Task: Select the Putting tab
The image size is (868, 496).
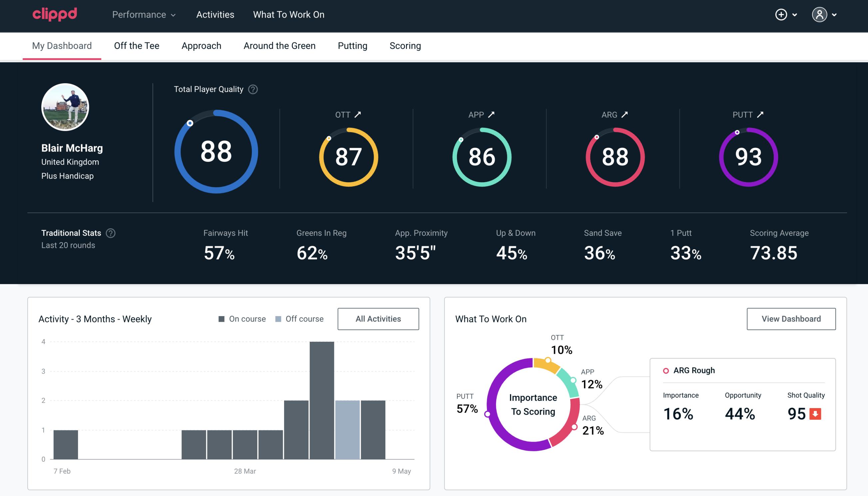Action: tap(352, 45)
